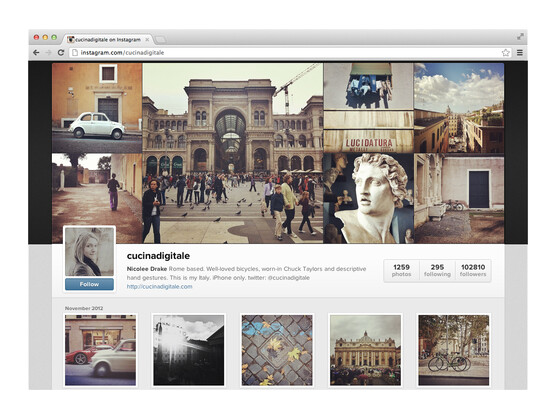Image resolution: width=557 pixels, height=418 pixels.
Task: Reload the page with the refresh icon
Action: coord(61,53)
